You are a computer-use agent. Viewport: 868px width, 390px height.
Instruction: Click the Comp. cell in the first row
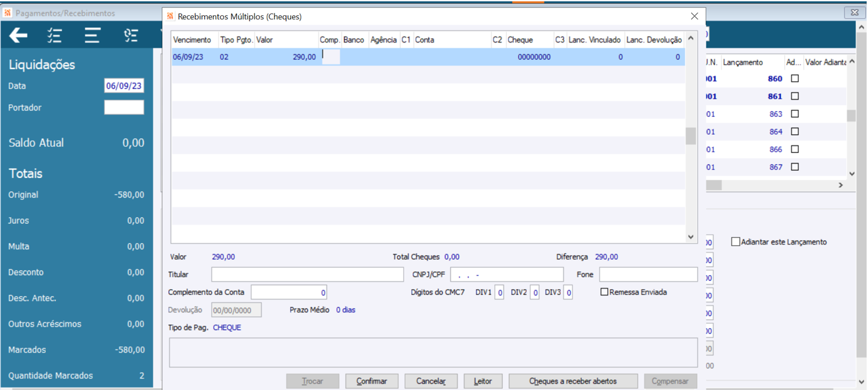pyautogui.click(x=330, y=57)
